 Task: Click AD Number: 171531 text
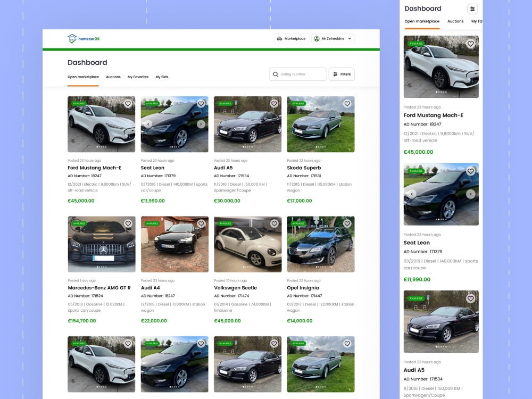tap(304, 176)
